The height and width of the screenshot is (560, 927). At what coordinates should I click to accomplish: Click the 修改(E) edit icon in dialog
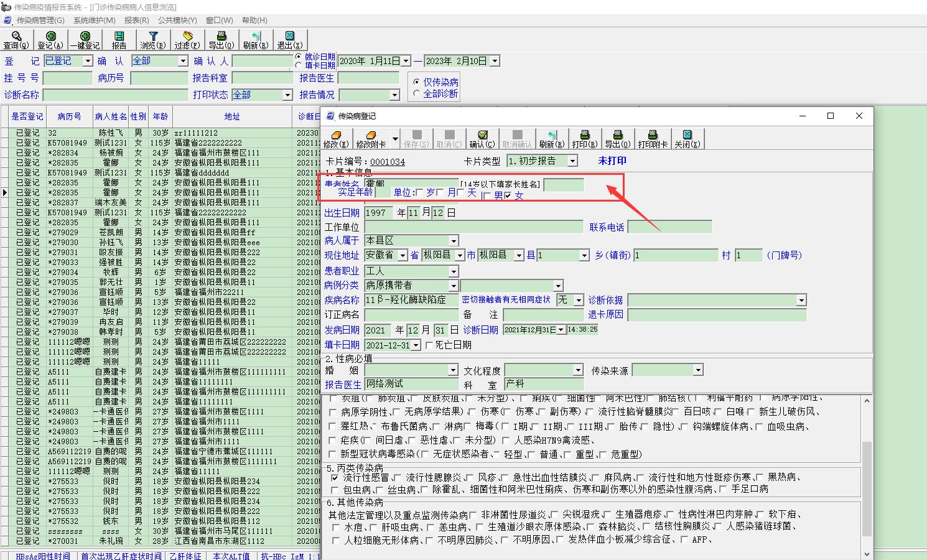(x=336, y=135)
